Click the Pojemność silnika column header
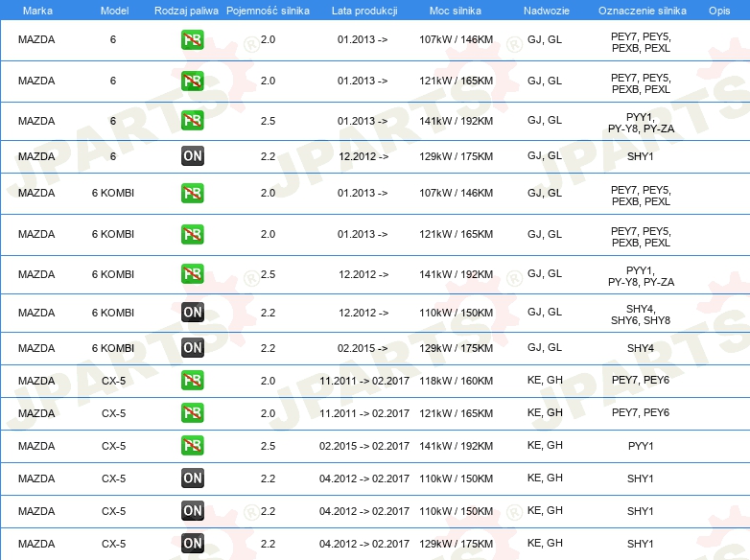Viewport: 750px width, 560px height. pos(268,10)
